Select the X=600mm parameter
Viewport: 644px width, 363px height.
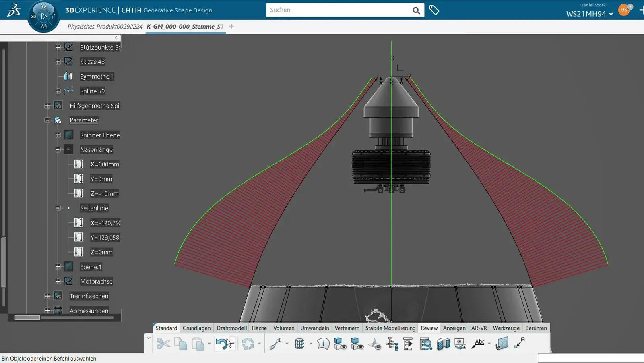104,164
